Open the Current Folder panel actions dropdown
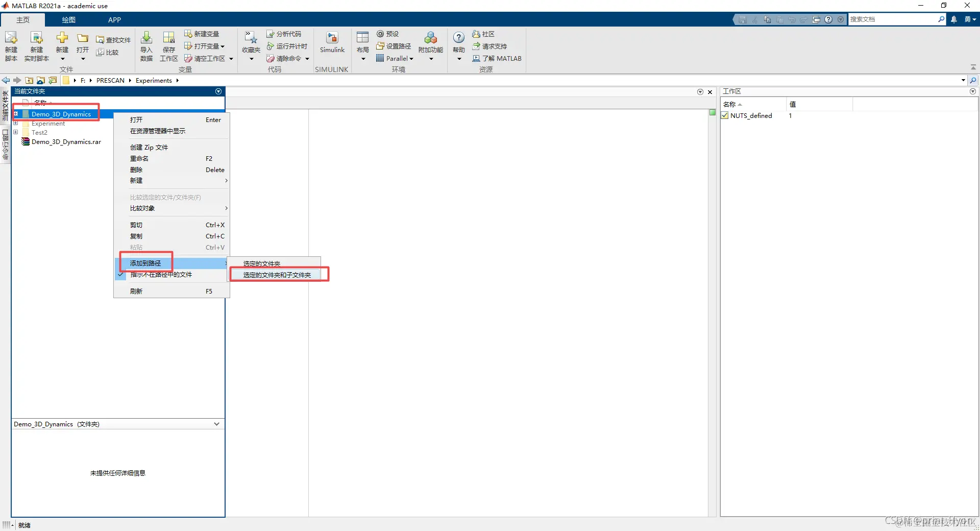The image size is (980, 531). [218, 91]
